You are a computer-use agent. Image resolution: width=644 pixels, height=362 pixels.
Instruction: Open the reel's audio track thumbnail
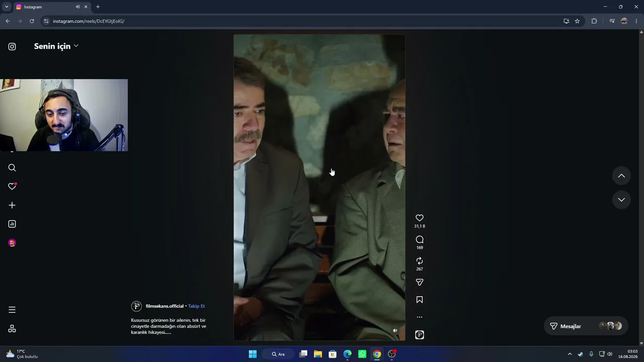(420, 335)
